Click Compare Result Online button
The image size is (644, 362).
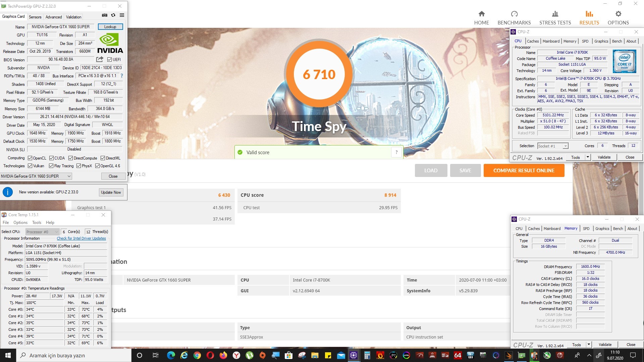point(524,171)
